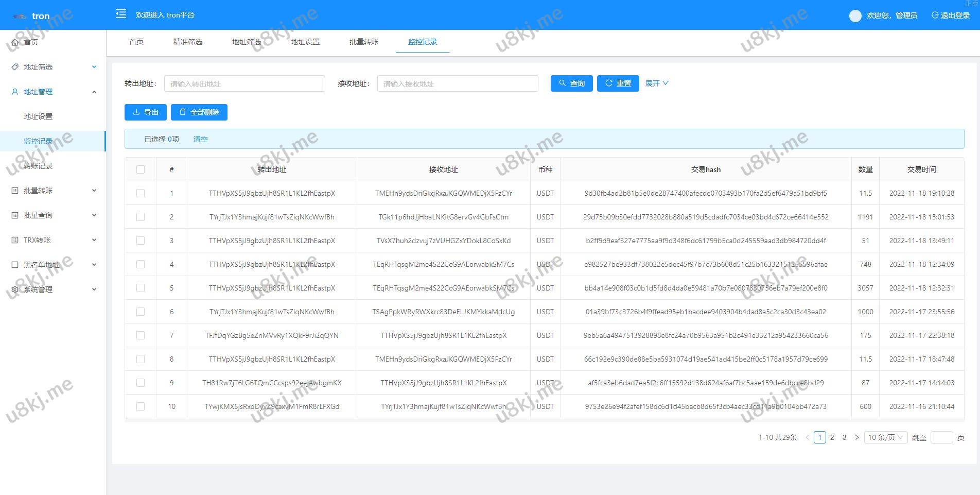Switch to the 精准筛选 tab
980x495 pixels.
pyautogui.click(x=188, y=42)
